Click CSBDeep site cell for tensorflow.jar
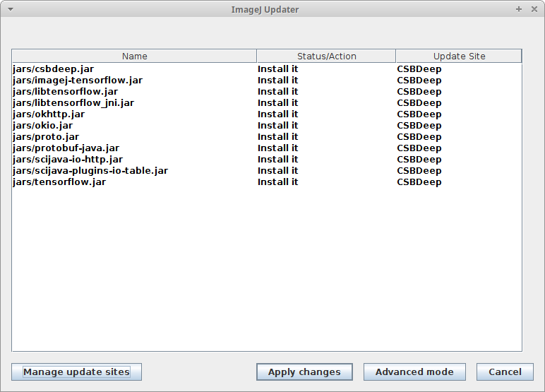 click(x=419, y=182)
